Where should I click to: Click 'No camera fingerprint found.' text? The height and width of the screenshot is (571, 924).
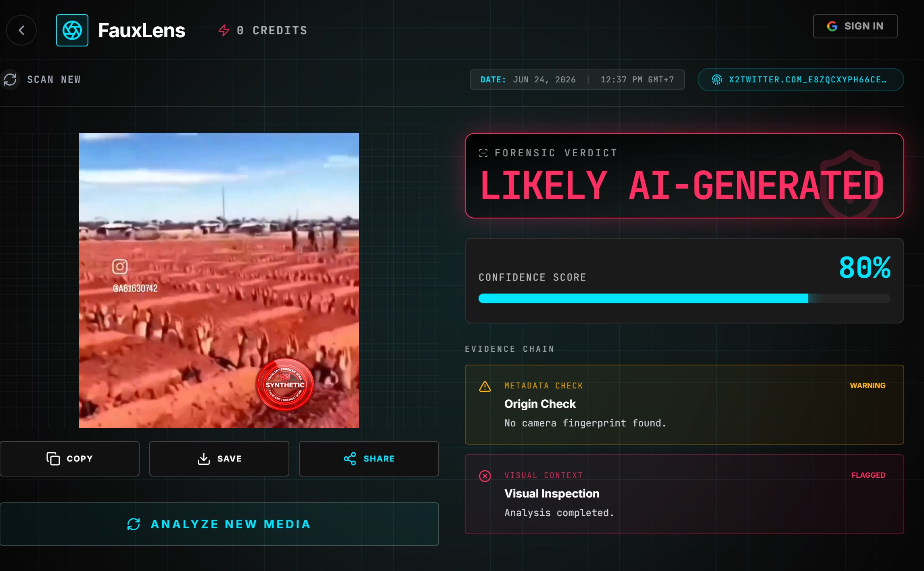tap(585, 423)
